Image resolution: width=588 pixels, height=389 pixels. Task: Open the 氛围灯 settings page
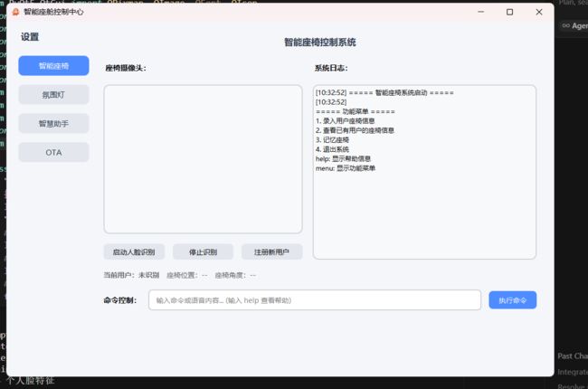click(53, 94)
